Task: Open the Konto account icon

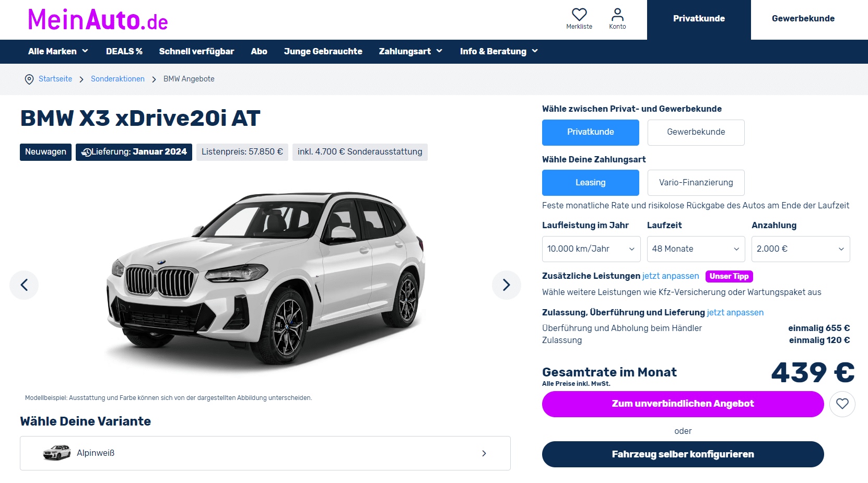Action: coord(617,15)
